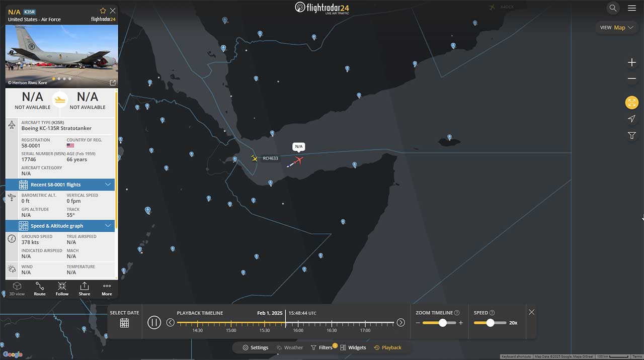Viewport: 644px width, 360px height.
Task: Expand Speed & Altitude graph section
Action: pyautogui.click(x=60, y=226)
